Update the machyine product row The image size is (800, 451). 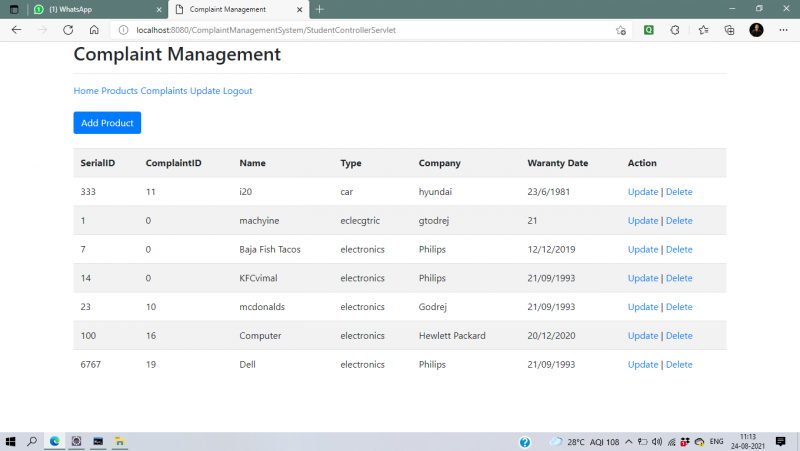tap(643, 220)
